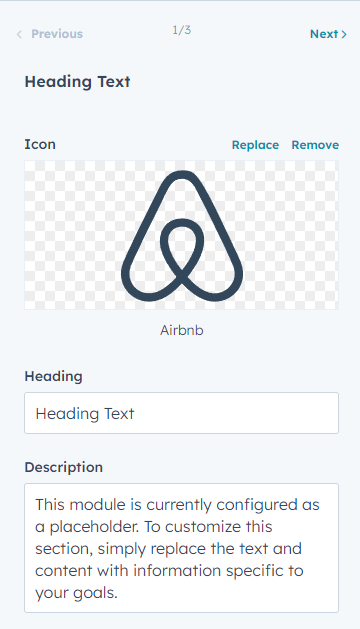Replace the Airbnb icon
360x629 pixels.
click(255, 145)
